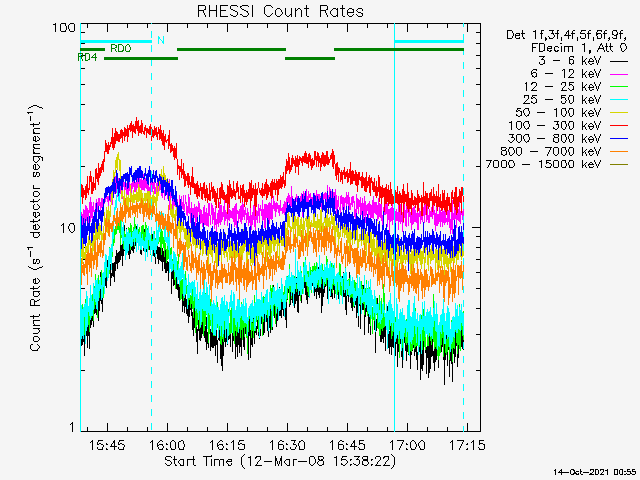This screenshot has width=640, height=480.
Task: Click the '25 - 50 keV' legend label
Action: tap(562, 100)
